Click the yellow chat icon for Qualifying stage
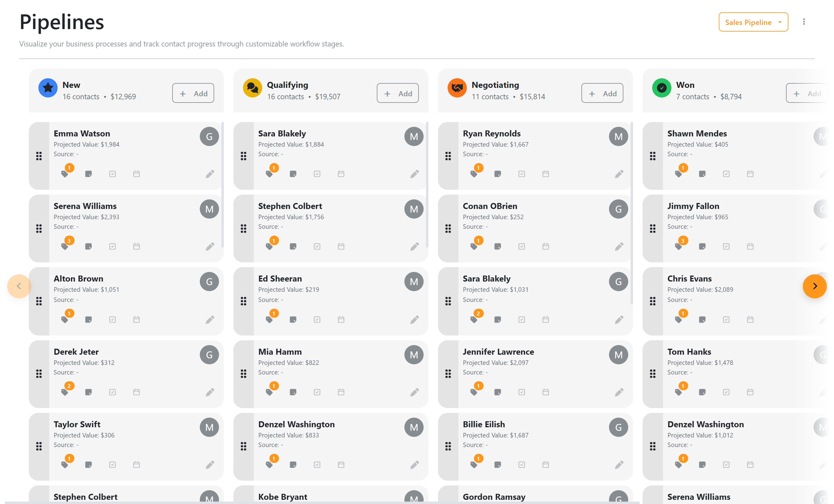The height and width of the screenshot is (504, 834). click(x=253, y=88)
